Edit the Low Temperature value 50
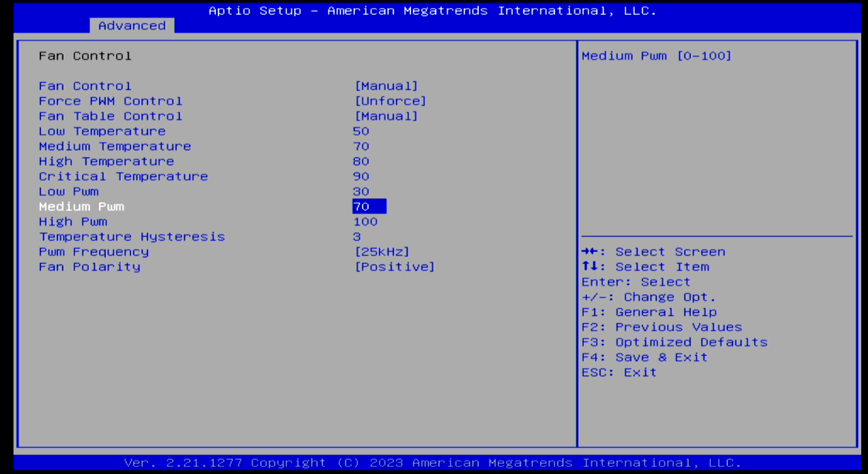Image resolution: width=868 pixels, height=474 pixels. pyautogui.click(x=361, y=131)
